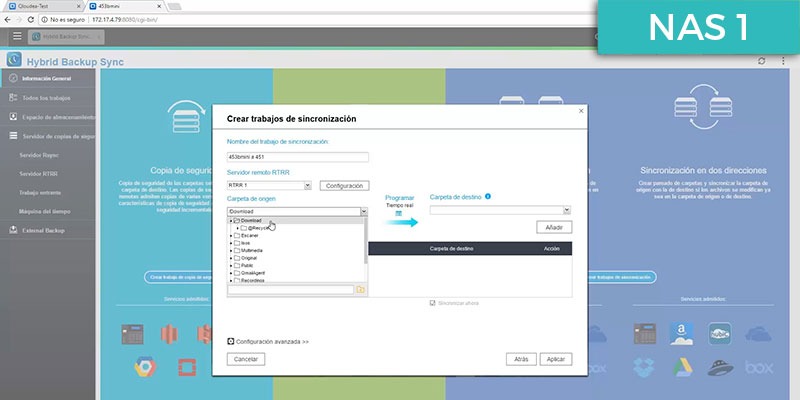Click the browser address bar URL

pyautogui.click(x=125, y=20)
